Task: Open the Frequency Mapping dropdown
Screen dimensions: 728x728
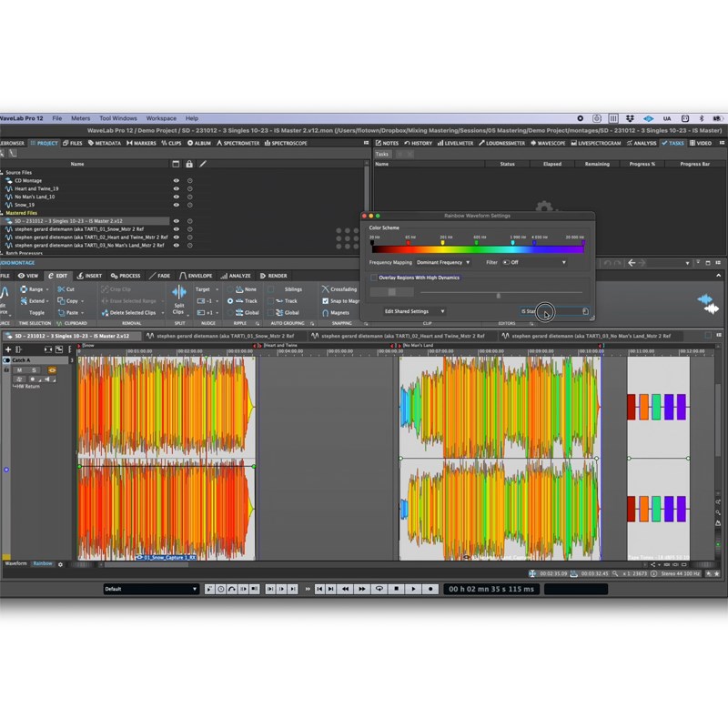Action: click(x=443, y=262)
